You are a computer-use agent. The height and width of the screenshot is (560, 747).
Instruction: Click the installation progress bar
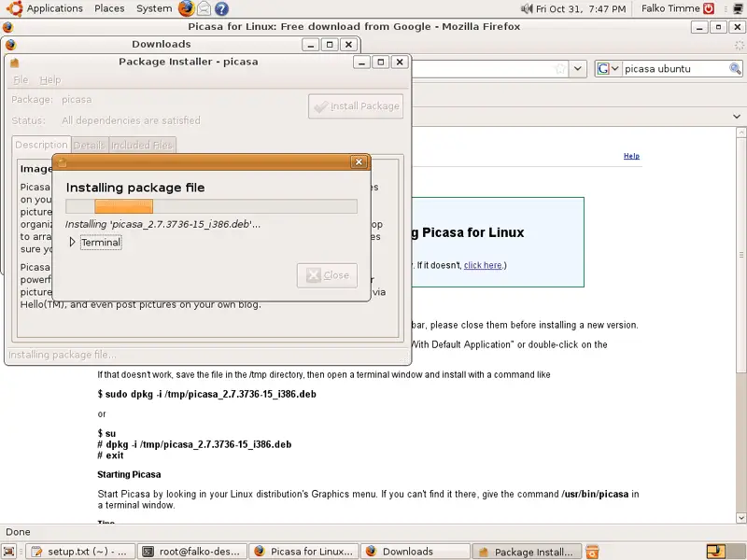coord(211,206)
